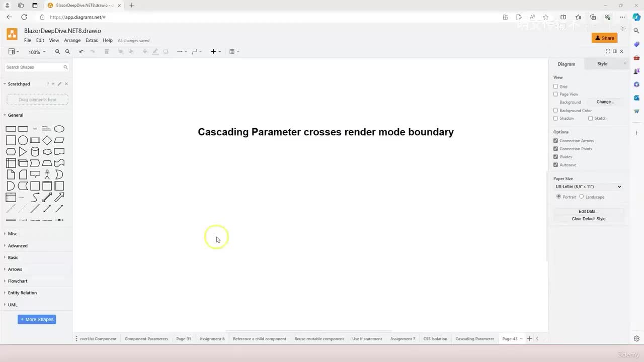Choose the cloud shape in General

click(47, 152)
